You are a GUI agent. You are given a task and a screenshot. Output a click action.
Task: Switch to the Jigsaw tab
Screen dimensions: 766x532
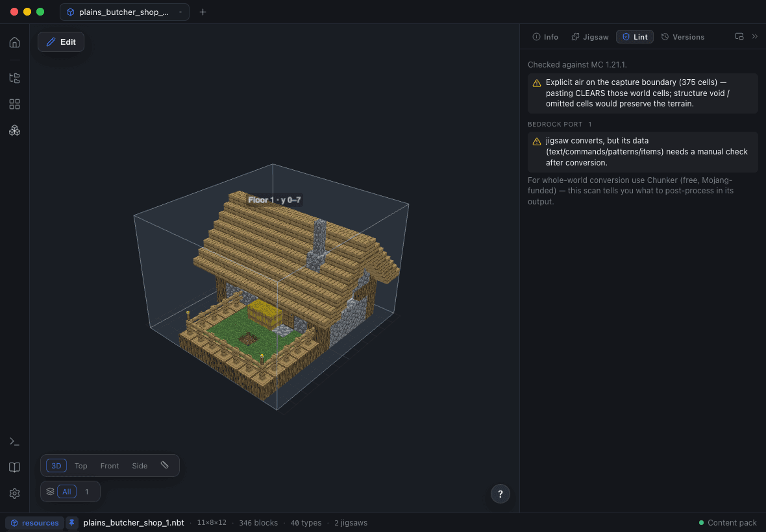[x=590, y=37]
